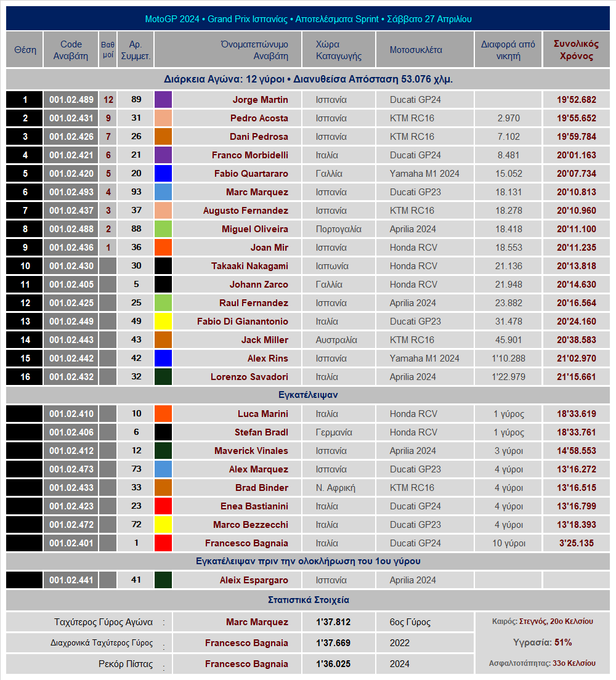Click the dark green swatch beside Aleix Espargaro
Image resolution: width=616 pixels, height=680 pixels.
(x=163, y=580)
